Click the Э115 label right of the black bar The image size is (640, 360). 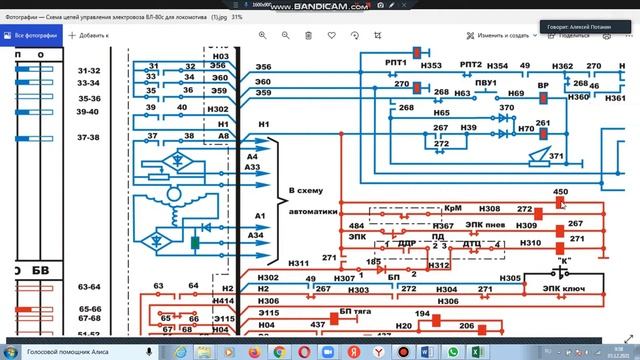(269, 313)
